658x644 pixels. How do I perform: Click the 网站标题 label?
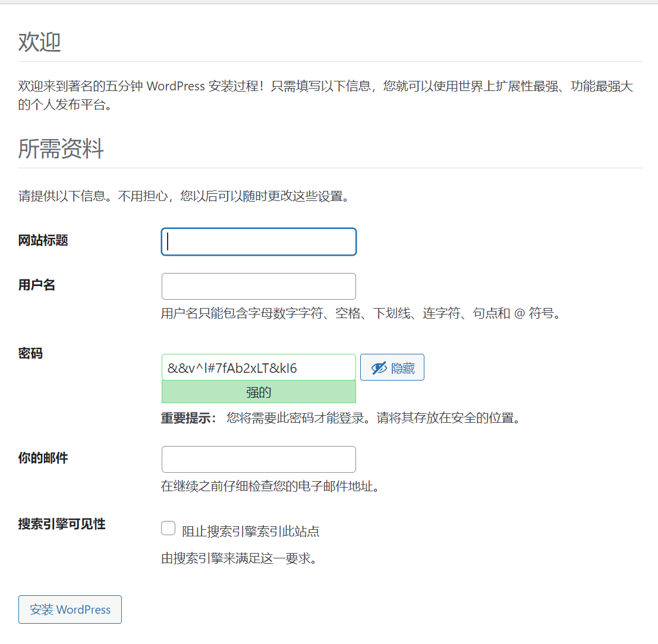coord(43,241)
